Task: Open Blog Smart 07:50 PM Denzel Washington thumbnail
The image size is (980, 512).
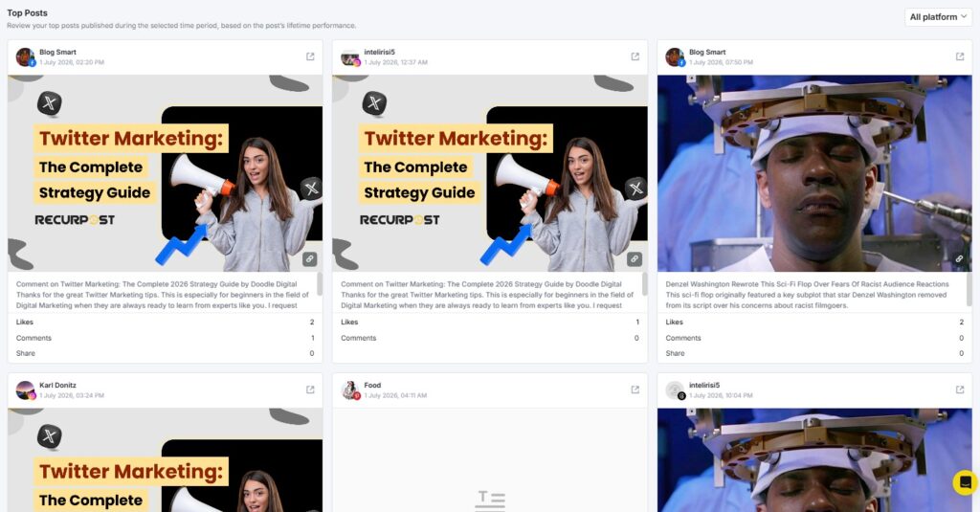Action: (814, 173)
